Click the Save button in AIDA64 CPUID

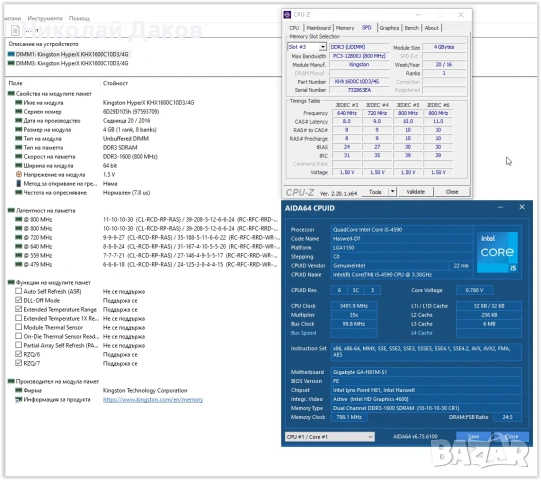[474, 437]
